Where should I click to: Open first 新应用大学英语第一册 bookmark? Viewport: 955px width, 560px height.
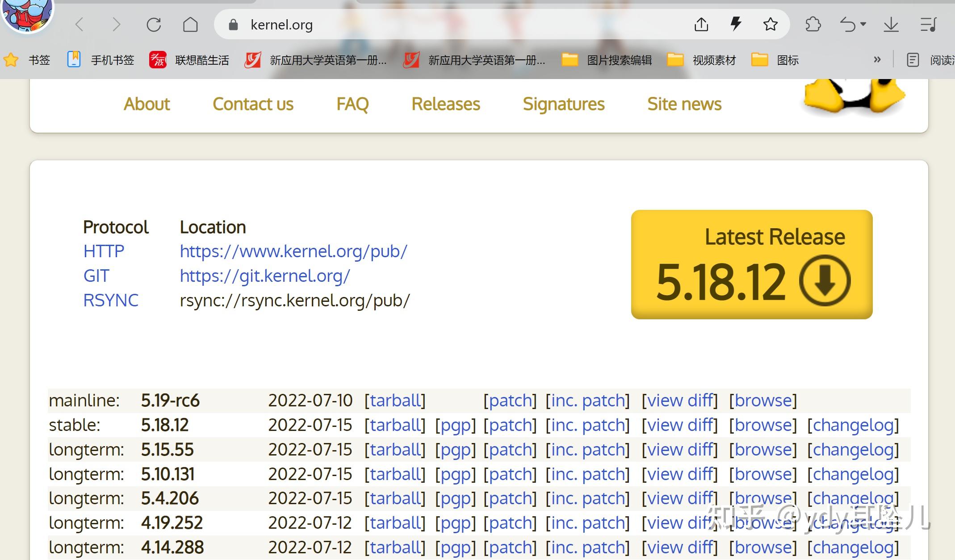pos(315,60)
